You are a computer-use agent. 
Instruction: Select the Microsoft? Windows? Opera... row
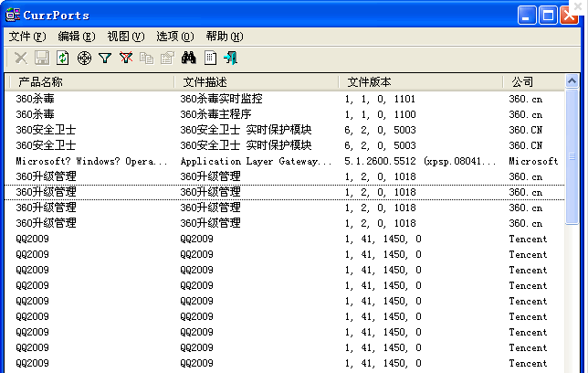point(284,161)
